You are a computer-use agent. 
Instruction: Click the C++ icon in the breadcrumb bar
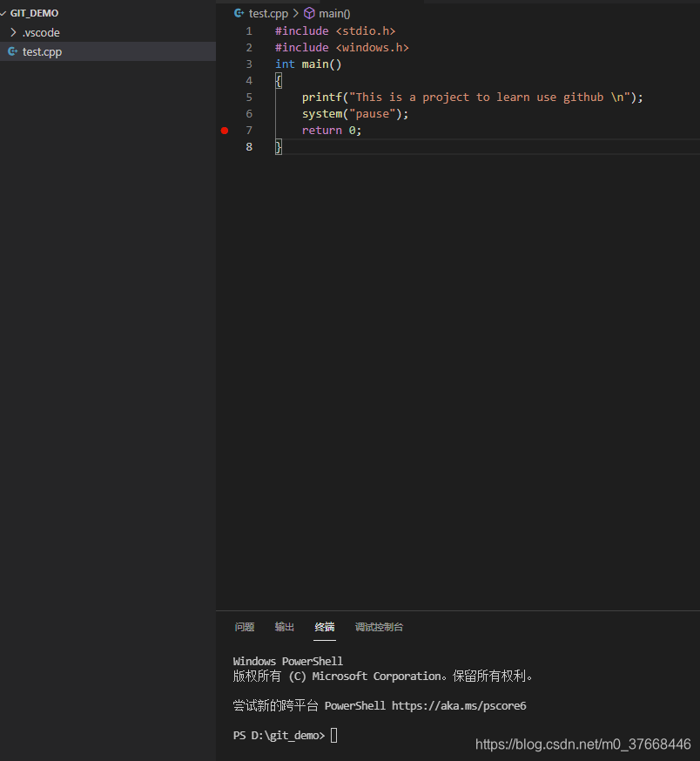[x=239, y=13]
